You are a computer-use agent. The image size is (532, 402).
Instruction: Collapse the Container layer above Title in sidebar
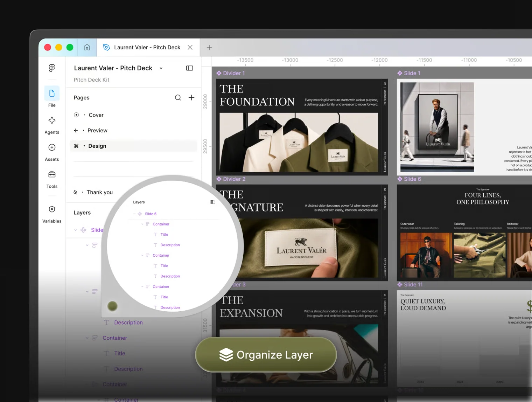87,338
